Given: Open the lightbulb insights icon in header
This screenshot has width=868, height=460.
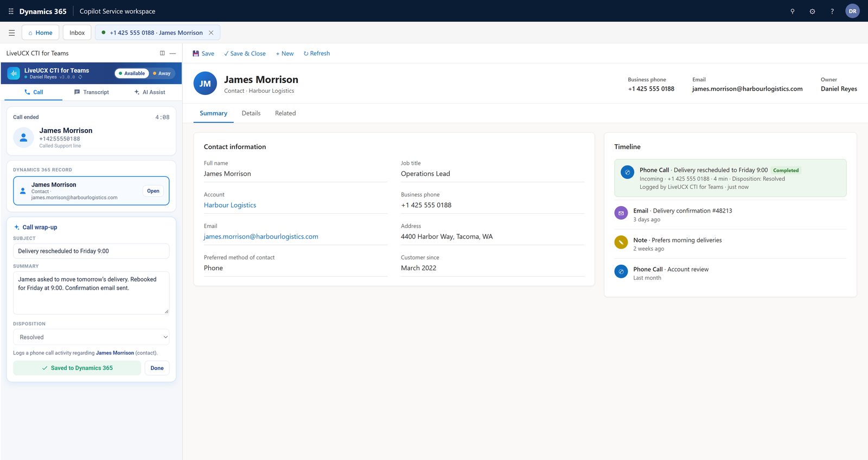Looking at the screenshot, I should (793, 11).
